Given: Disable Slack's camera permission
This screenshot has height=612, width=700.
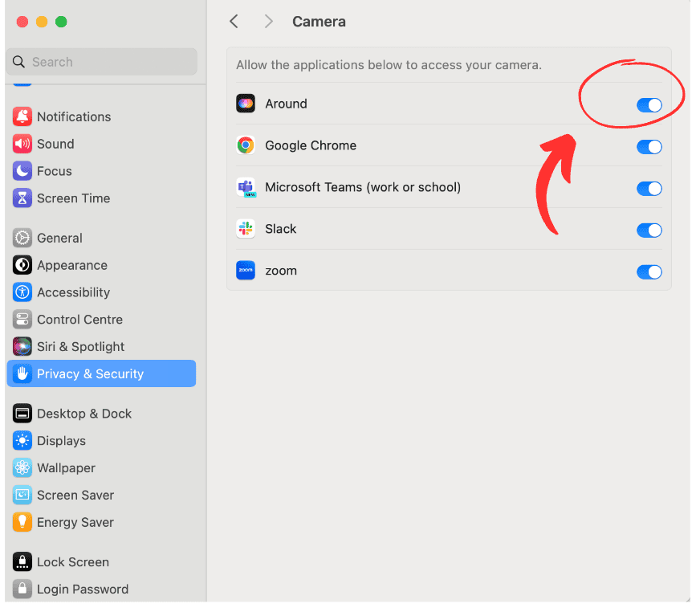Looking at the screenshot, I should tap(649, 230).
